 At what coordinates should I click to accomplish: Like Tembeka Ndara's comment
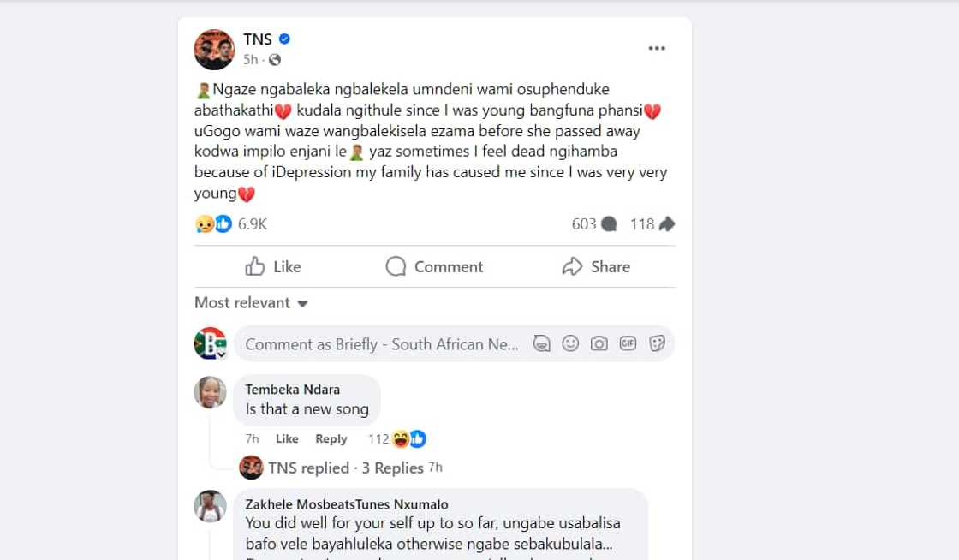tap(287, 439)
